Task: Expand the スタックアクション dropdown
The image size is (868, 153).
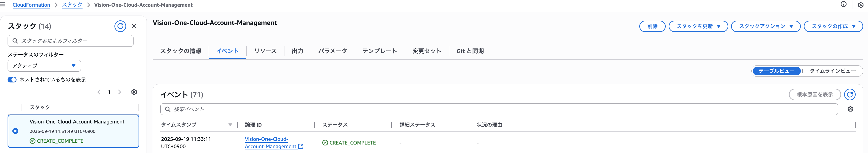Action: tap(765, 26)
